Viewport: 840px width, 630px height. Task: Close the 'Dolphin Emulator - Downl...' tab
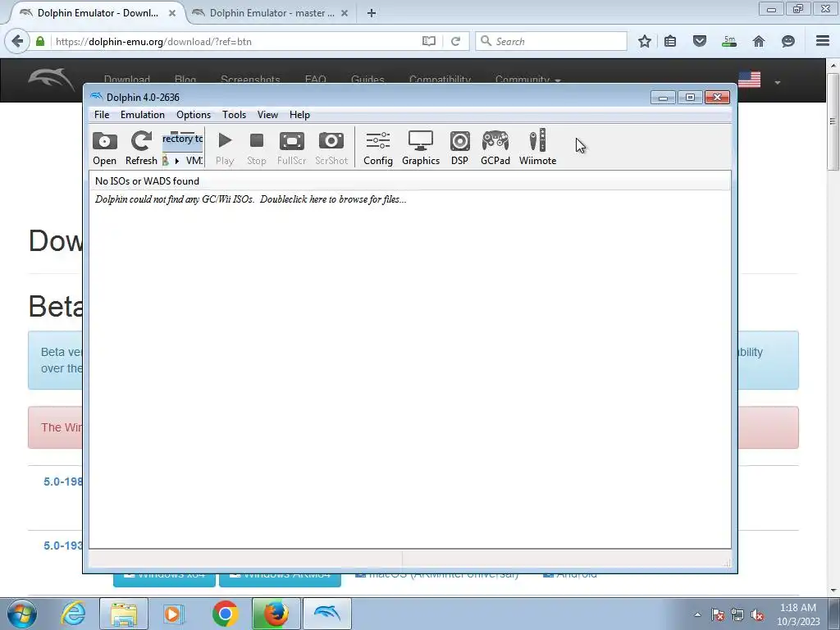click(x=172, y=13)
